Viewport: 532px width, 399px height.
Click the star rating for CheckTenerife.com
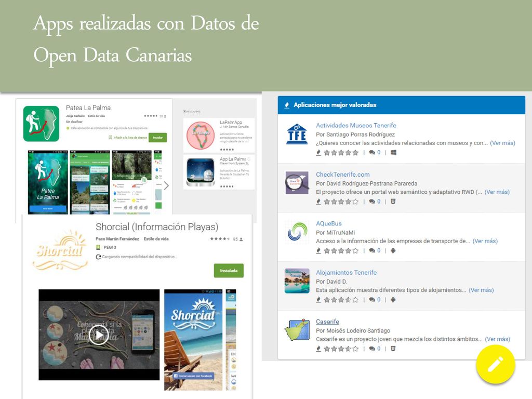click(341, 202)
